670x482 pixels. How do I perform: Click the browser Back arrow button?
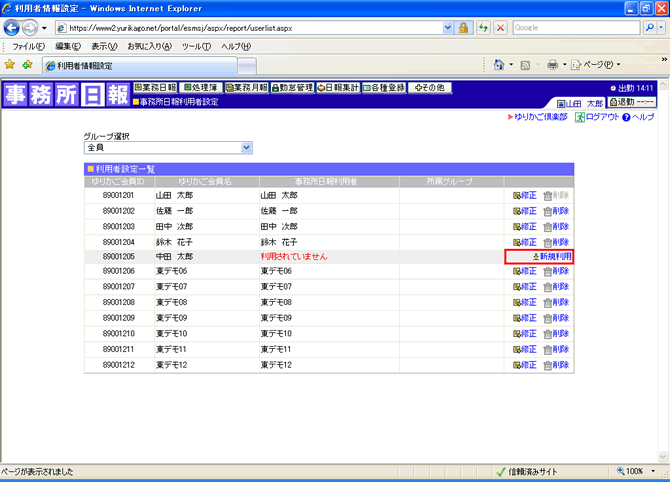coord(12,28)
